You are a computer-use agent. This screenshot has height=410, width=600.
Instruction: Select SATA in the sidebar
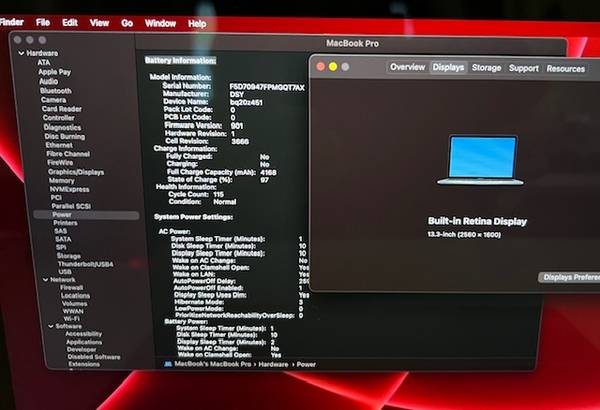click(x=63, y=239)
